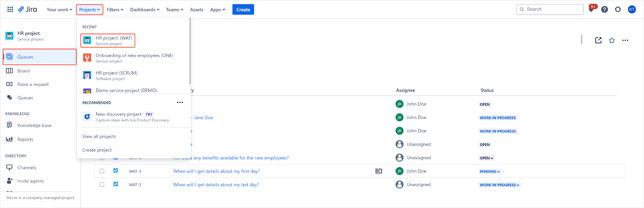This screenshot has height=208, width=644.
Task: Open the app switcher grid icon
Action: [10, 9]
